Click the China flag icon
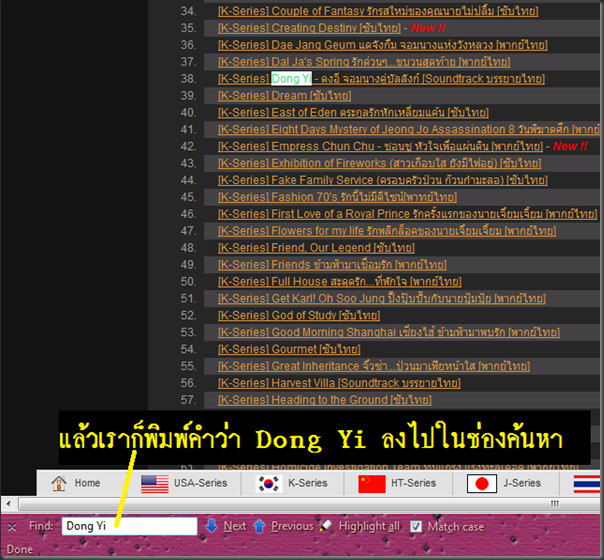The image size is (604, 560). 372,484
